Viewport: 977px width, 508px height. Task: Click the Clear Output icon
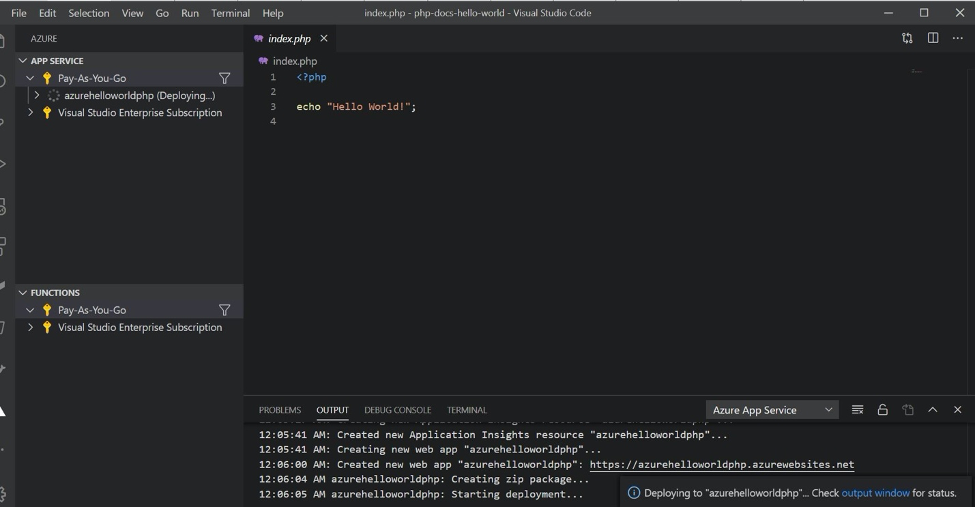(857, 410)
